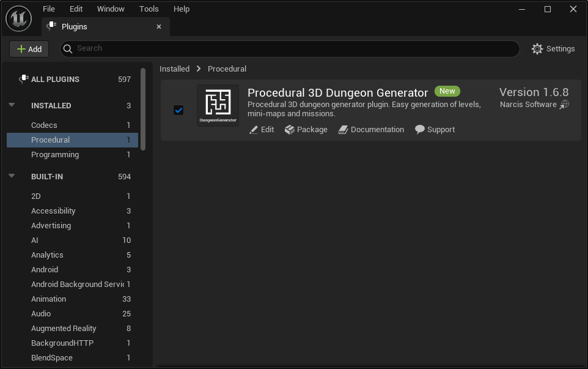
Task: Focus the plugin Search field
Action: [x=290, y=49]
